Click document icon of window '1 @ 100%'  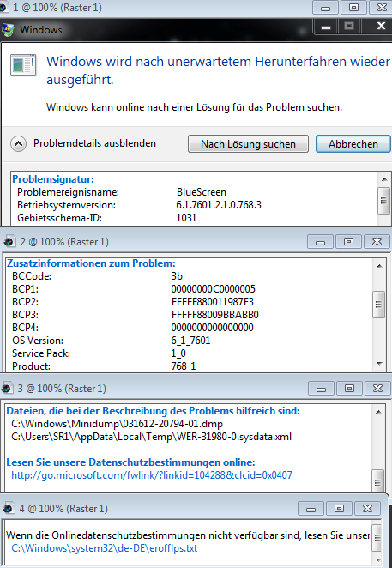pos(3,7)
